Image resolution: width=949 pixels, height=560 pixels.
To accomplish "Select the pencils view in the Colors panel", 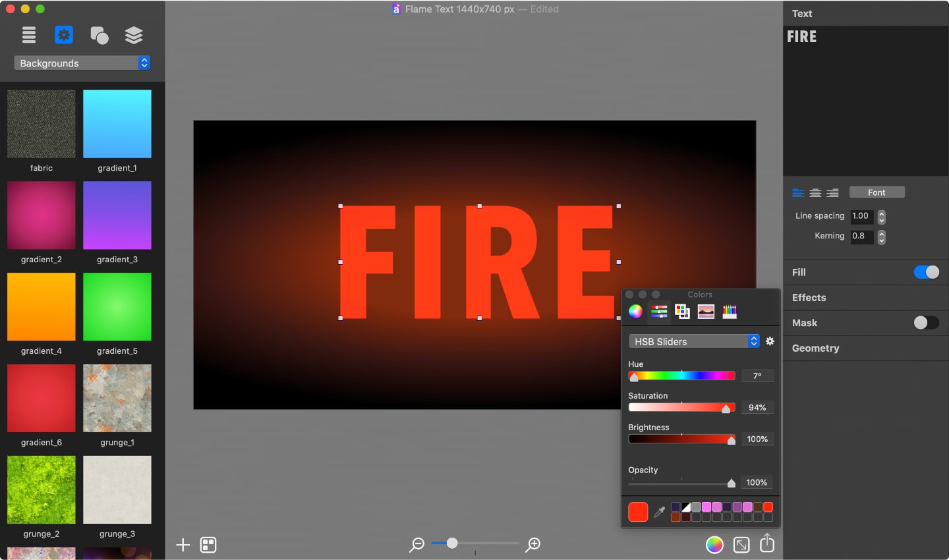I will click(729, 311).
